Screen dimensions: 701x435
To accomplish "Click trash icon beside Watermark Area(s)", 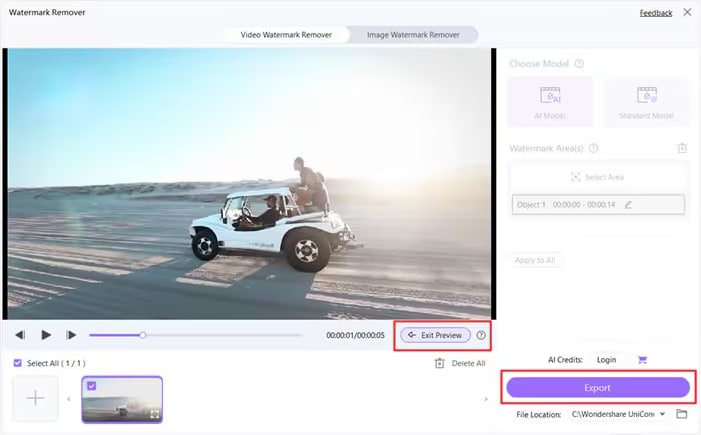I will pyautogui.click(x=682, y=148).
